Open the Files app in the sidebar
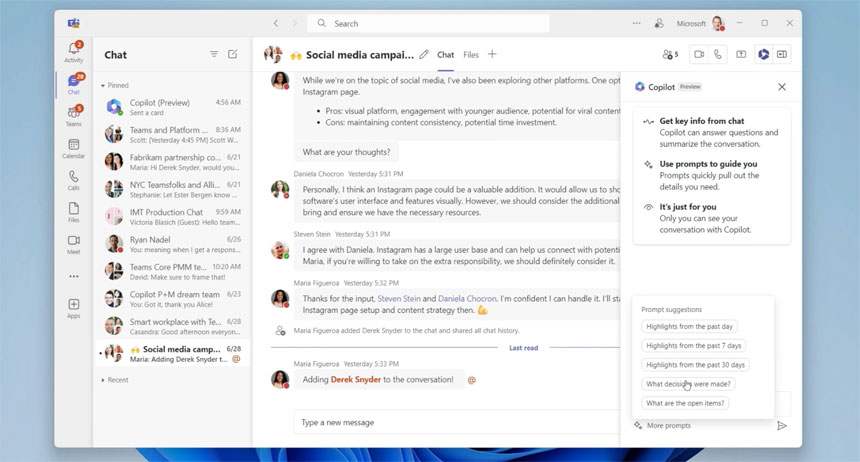860x462 pixels. click(x=74, y=212)
